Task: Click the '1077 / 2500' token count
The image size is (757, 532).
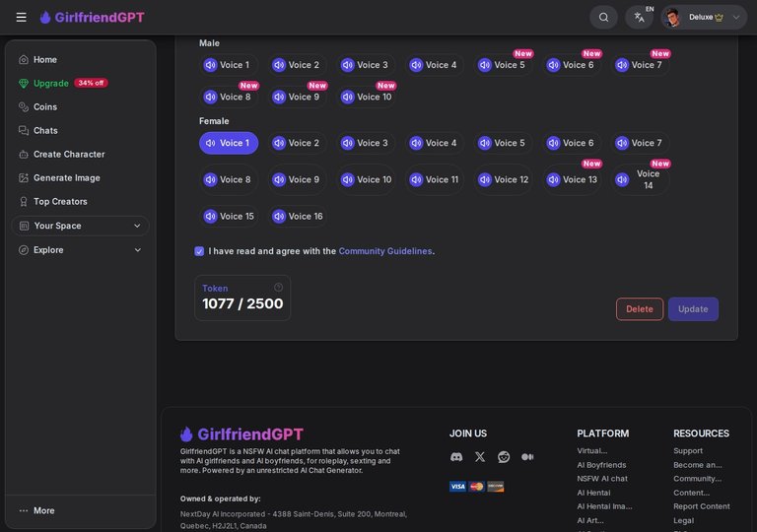Action: [x=242, y=304]
